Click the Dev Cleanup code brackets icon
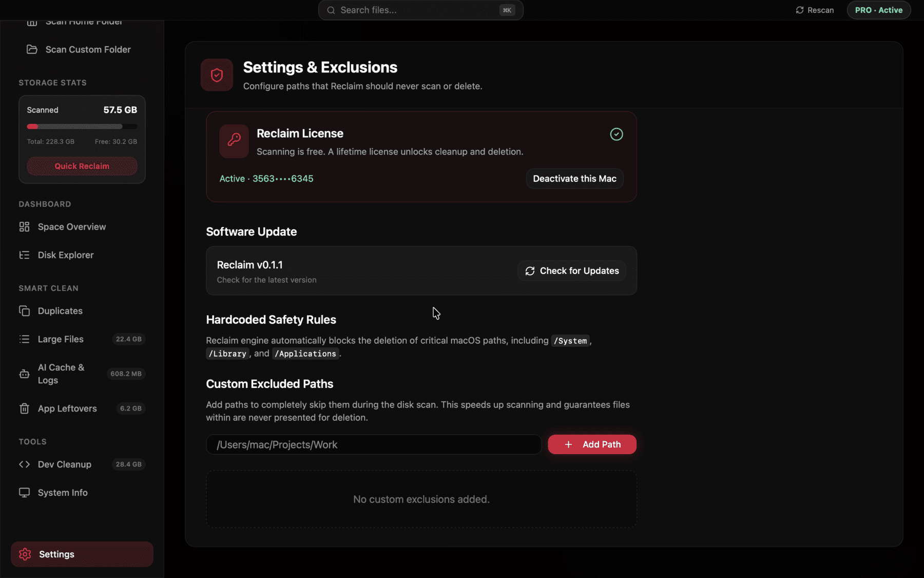Screen dimensions: 924x578 pyautogui.click(x=24, y=464)
